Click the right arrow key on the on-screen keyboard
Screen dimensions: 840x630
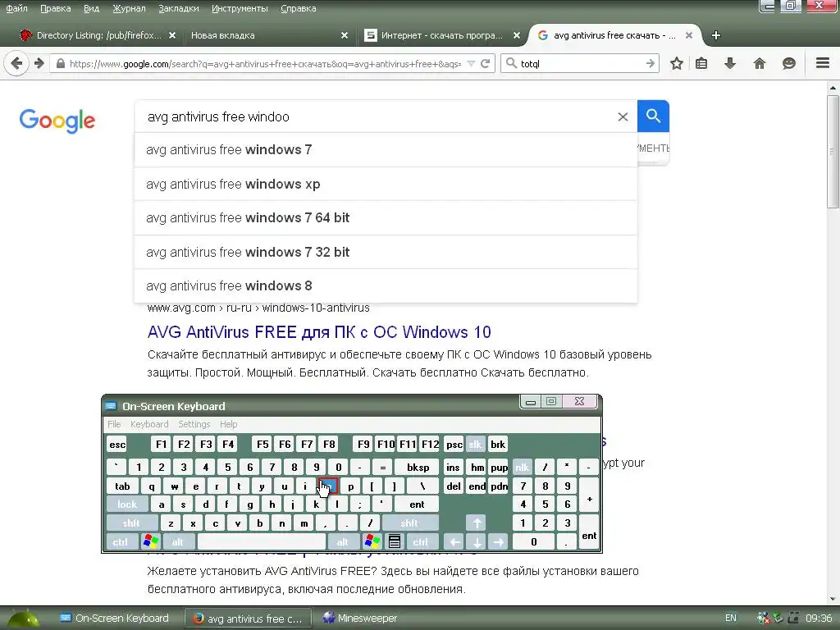(498, 541)
